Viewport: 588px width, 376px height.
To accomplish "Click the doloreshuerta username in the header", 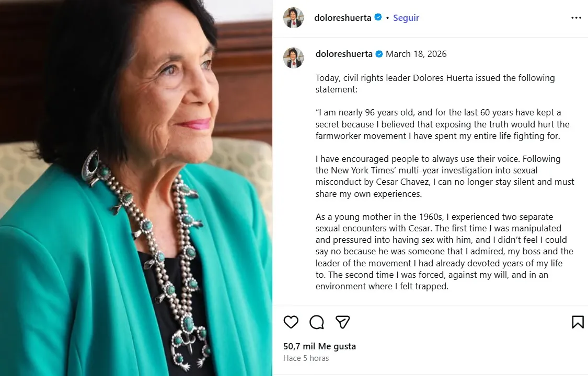I will pos(342,18).
